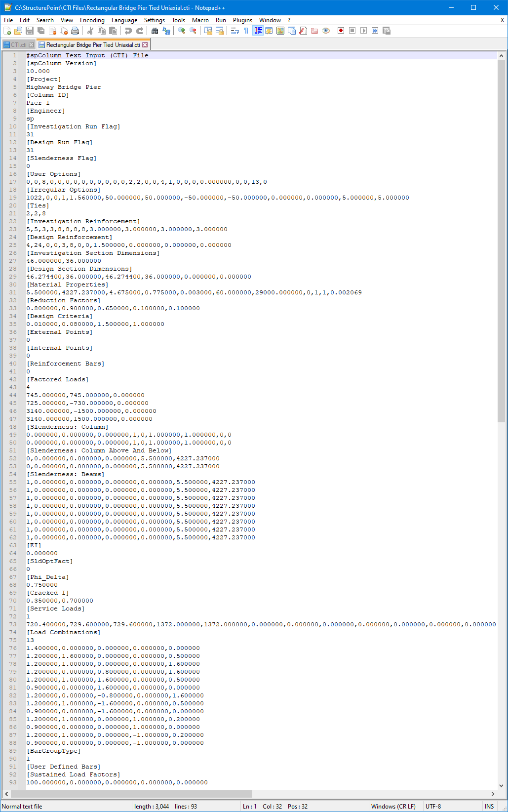
Task: Close the Rectangular Bridge Pier Tied Uniaxial.cti tab
Action: tap(145, 45)
